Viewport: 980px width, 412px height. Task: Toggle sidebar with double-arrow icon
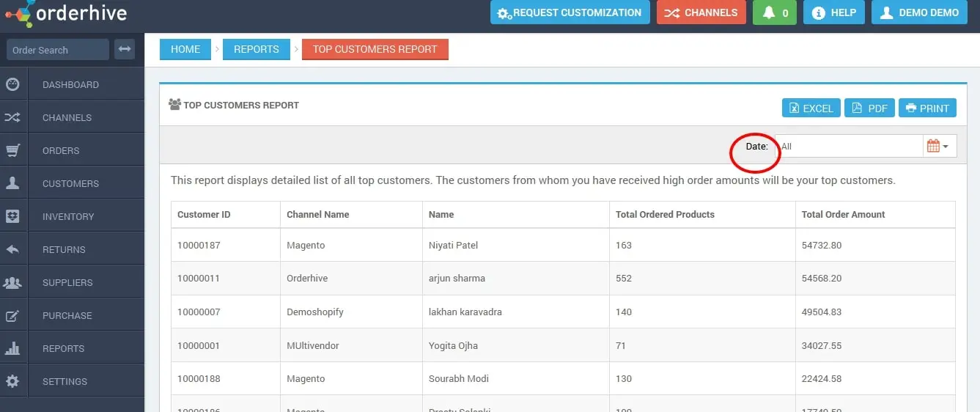[x=125, y=49]
